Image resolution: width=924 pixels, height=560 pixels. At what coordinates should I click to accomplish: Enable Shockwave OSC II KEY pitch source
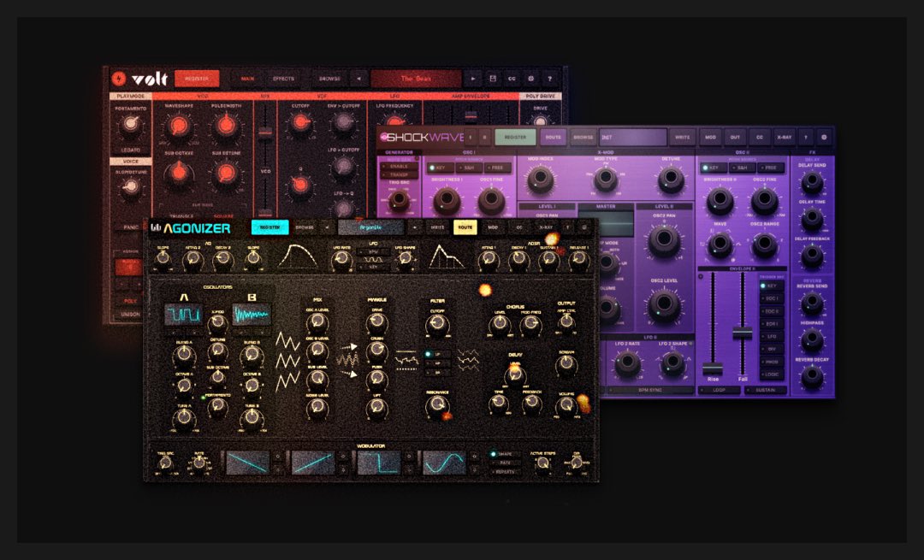(x=713, y=168)
